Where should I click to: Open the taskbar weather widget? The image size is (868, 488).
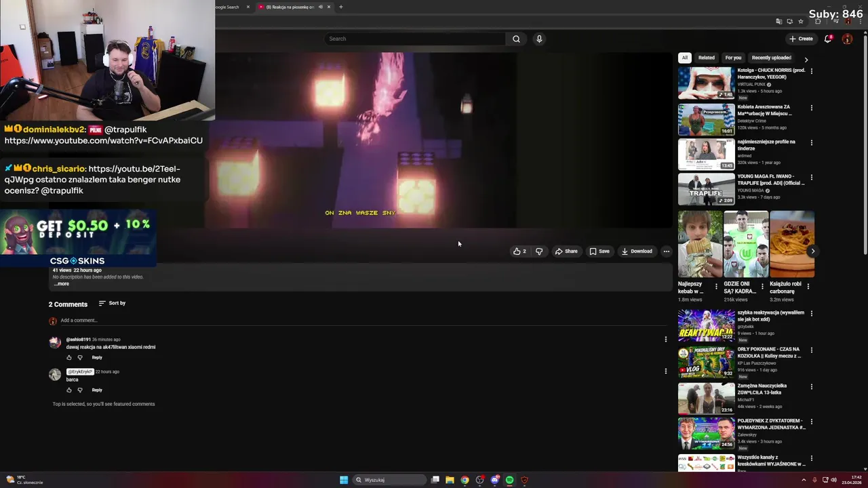24,480
